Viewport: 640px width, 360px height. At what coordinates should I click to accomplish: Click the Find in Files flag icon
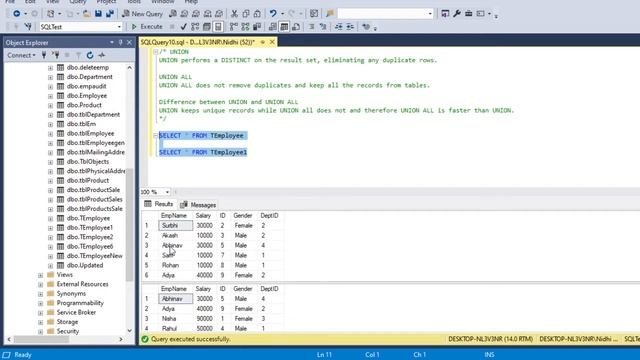pyautogui.click(x=330, y=14)
